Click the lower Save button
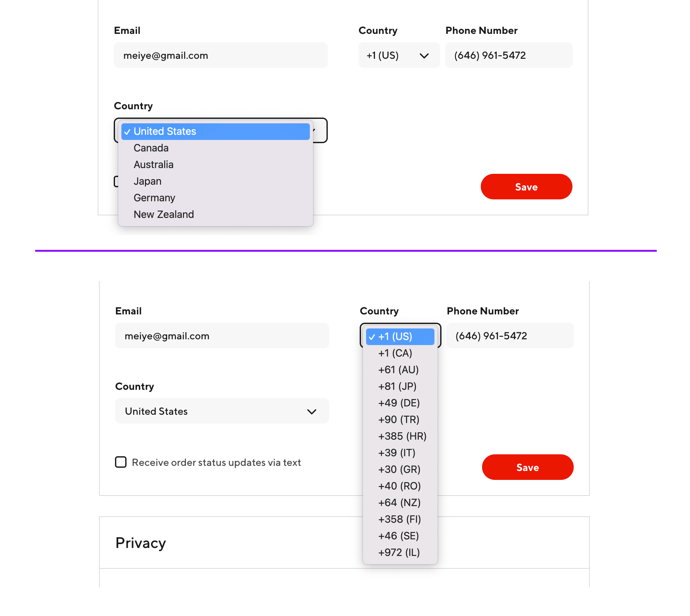The image size is (690, 616). [528, 467]
